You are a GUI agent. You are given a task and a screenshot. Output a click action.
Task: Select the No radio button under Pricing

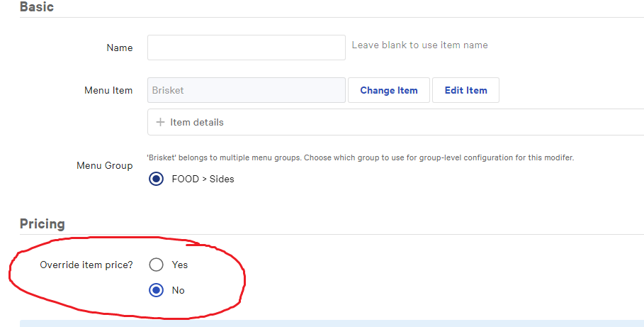tap(157, 290)
